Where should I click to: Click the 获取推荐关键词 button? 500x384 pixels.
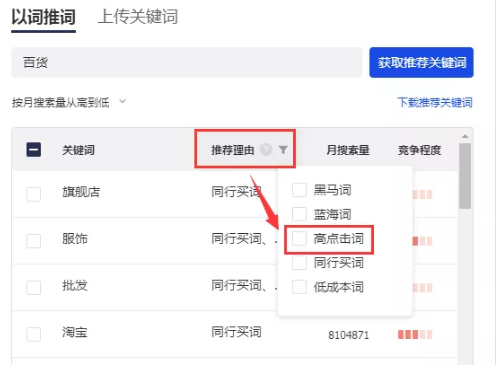(x=421, y=62)
